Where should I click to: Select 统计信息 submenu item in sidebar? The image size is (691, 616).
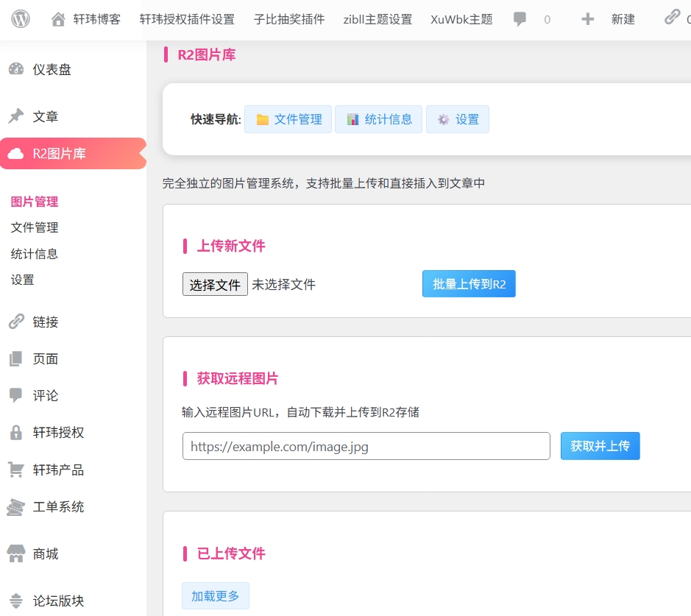35,254
